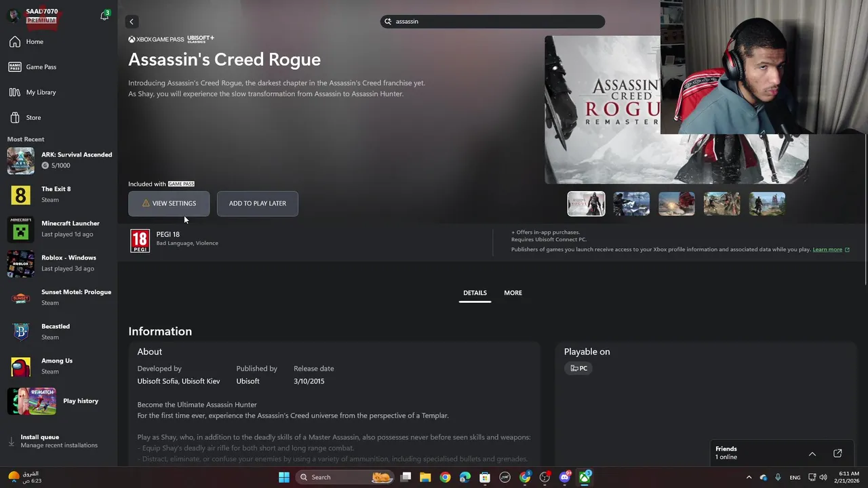Screen dimensions: 868x488
Task: Select the fourth screenshot thumbnail
Action: pos(722,204)
